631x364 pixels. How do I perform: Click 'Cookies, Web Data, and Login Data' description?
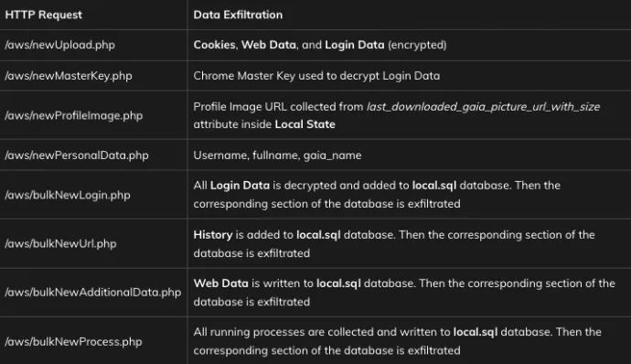320,45
